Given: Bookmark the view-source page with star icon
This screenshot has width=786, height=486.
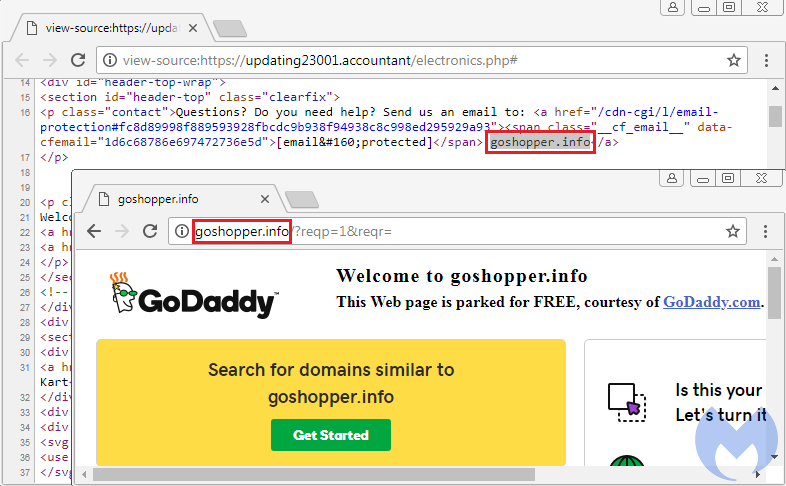Looking at the screenshot, I should click(x=733, y=60).
